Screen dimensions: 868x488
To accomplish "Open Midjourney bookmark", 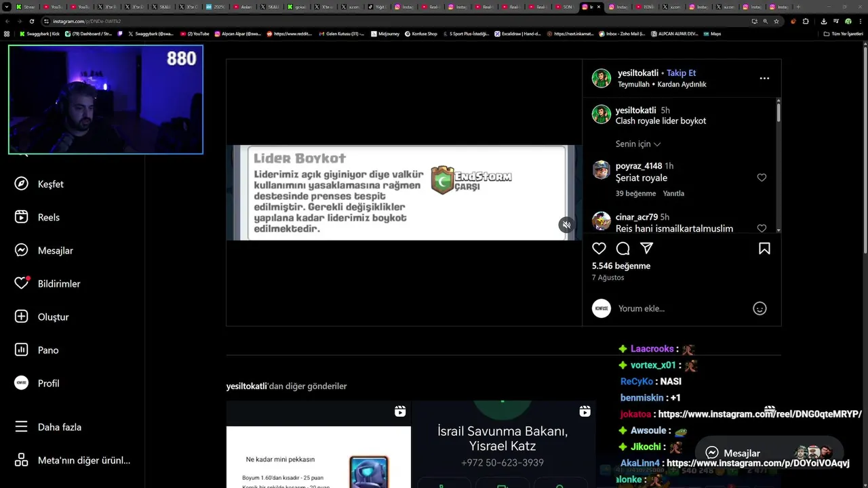I will (384, 34).
